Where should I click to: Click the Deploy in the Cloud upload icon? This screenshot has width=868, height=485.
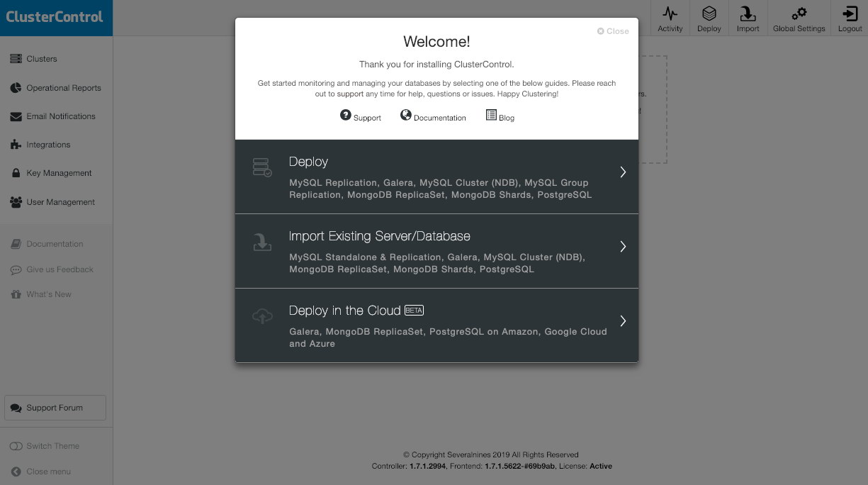[x=262, y=317]
